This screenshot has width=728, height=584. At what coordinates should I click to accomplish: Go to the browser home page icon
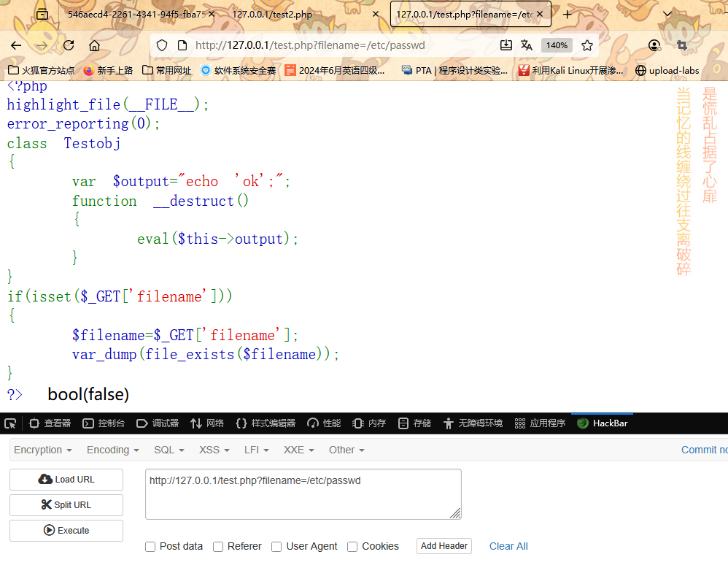pyautogui.click(x=94, y=45)
